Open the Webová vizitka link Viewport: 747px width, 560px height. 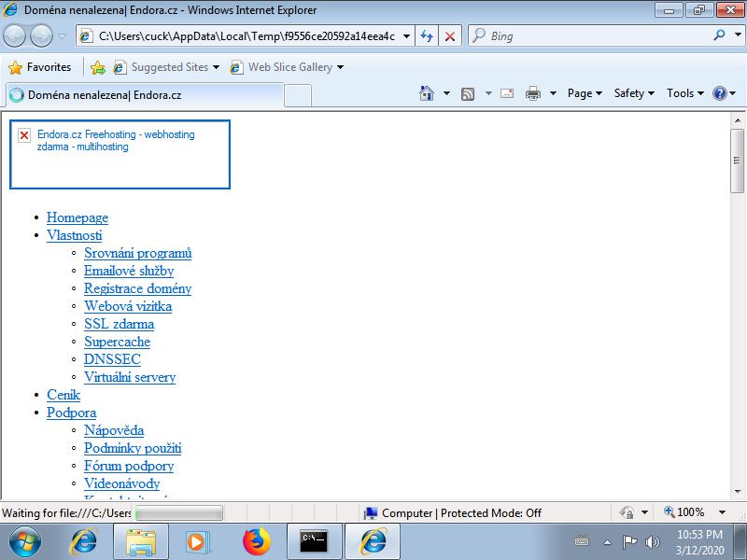[128, 306]
